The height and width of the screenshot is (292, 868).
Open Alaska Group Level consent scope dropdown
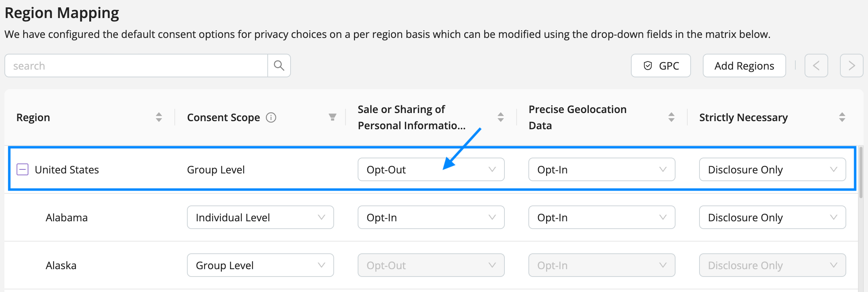tap(260, 265)
